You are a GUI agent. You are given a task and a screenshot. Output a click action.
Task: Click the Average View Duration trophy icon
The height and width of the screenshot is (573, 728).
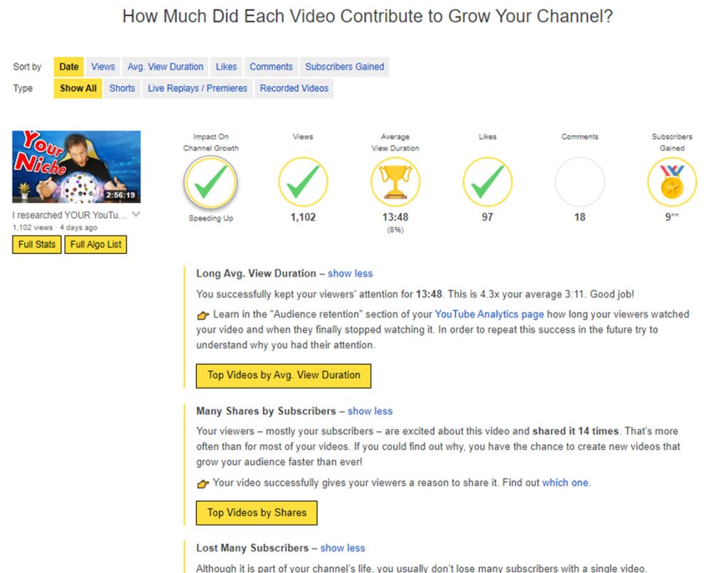coord(395,182)
